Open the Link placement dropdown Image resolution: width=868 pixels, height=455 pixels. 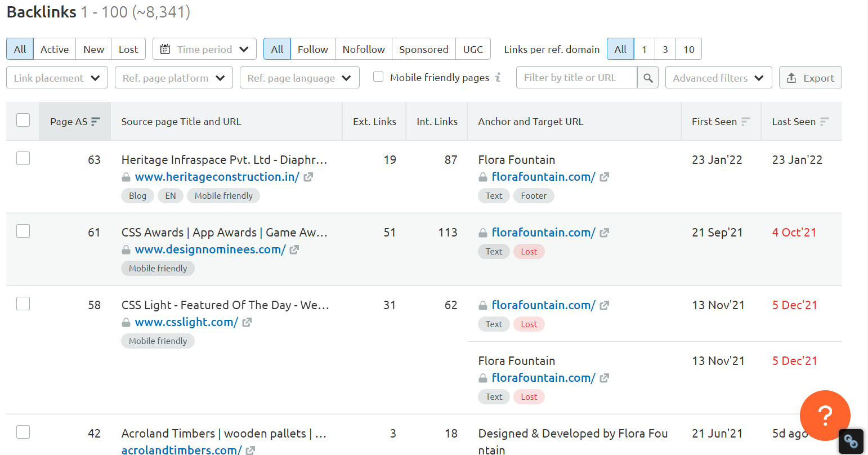pyautogui.click(x=57, y=78)
